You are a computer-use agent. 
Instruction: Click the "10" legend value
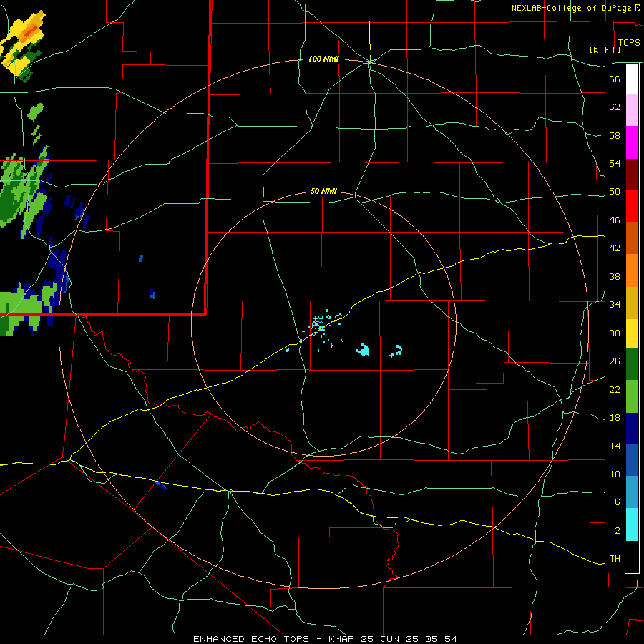(x=615, y=474)
